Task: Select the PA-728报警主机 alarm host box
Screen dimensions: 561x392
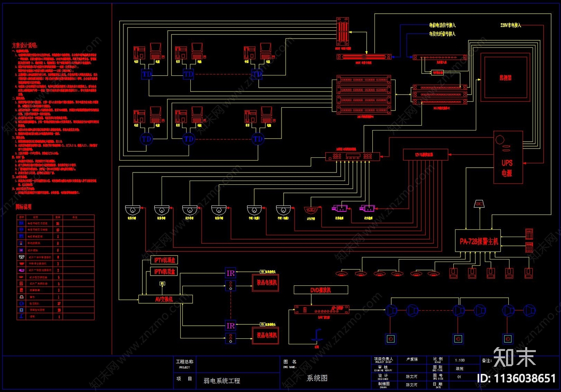Action: pyautogui.click(x=478, y=241)
